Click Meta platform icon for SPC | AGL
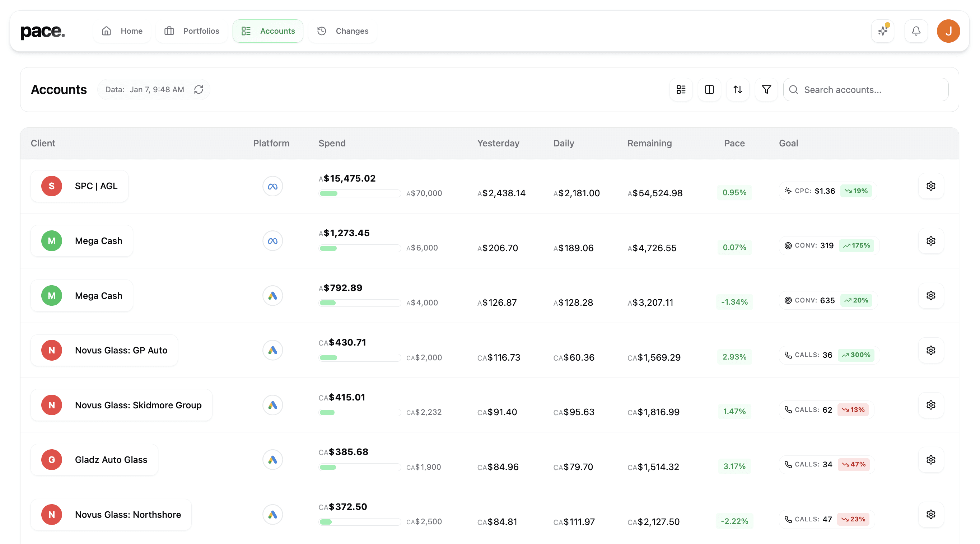 pyautogui.click(x=272, y=186)
